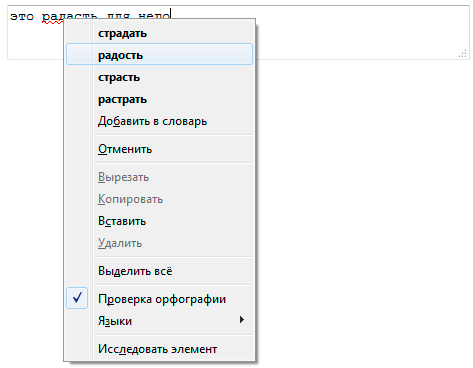Open the "Языки" submenu
Image resolution: width=473 pixels, height=368 pixels.
tap(159, 321)
